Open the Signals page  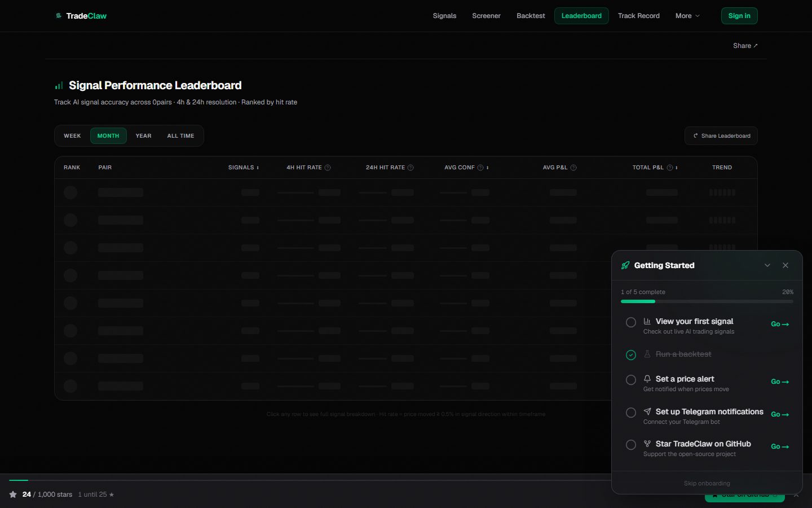pos(444,16)
